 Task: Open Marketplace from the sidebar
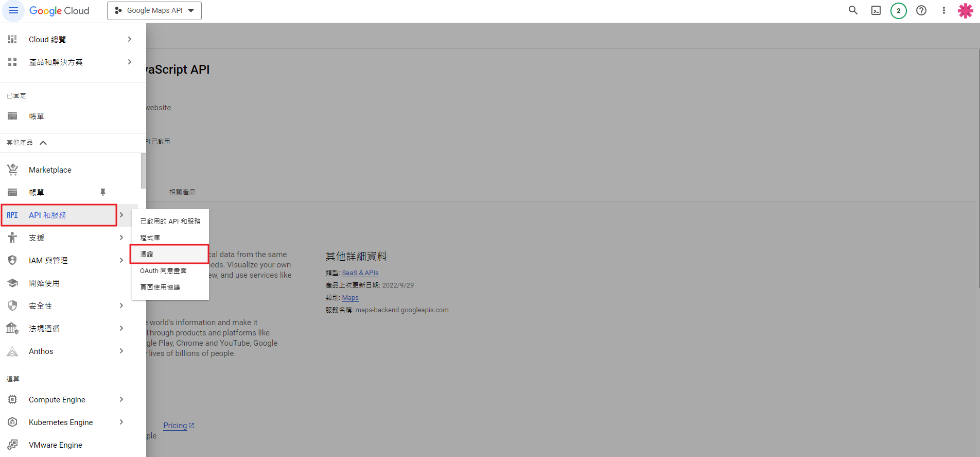pyautogui.click(x=50, y=170)
